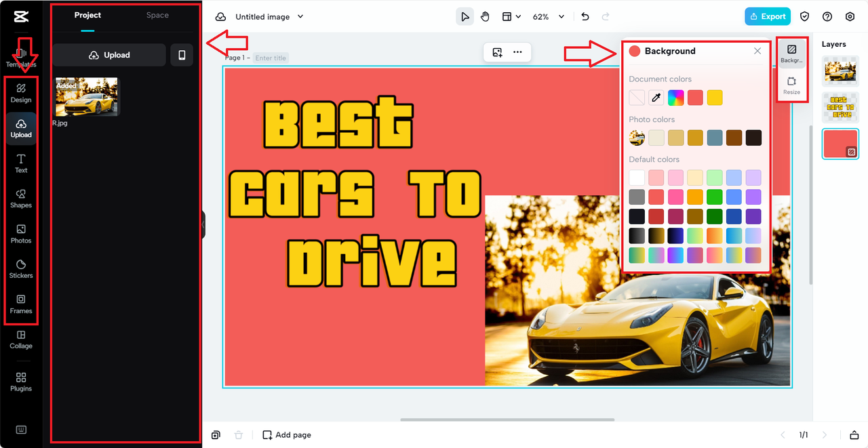The image size is (868, 448).
Task: Select the Best cars to drive text layer
Action: tap(840, 107)
